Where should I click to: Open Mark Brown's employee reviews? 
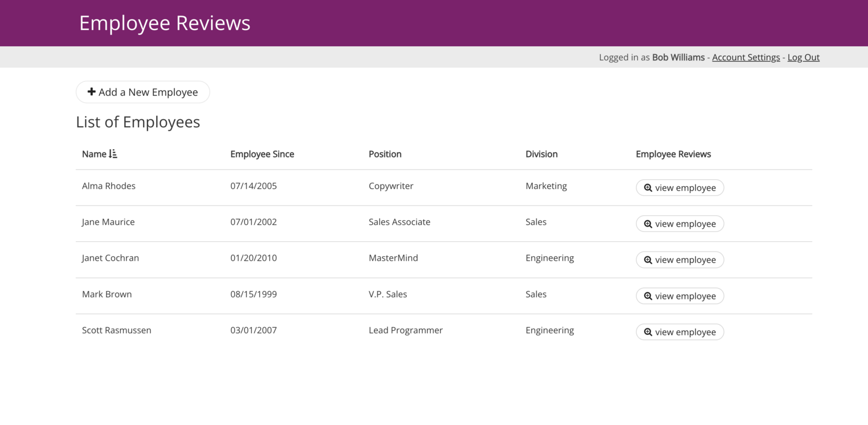click(x=680, y=295)
